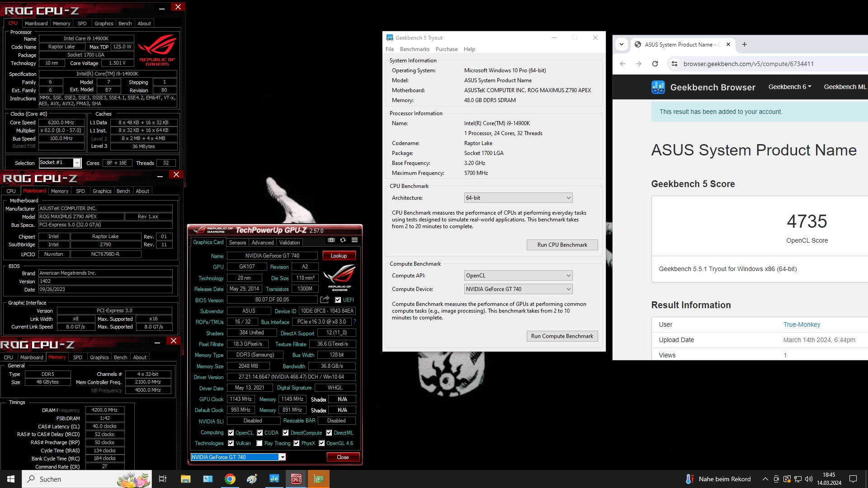Click the BIOS export share icon in GPU-Z
Viewport: 868px width, 488px height.
325,300
